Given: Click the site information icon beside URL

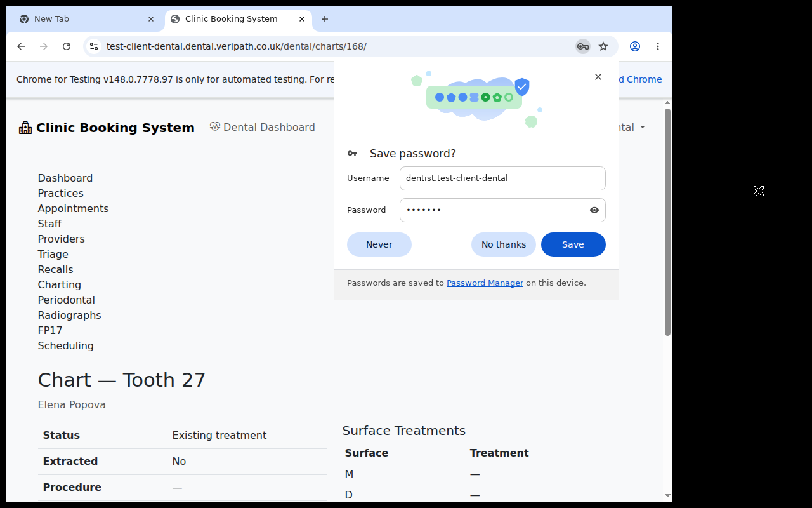Looking at the screenshot, I should point(94,46).
